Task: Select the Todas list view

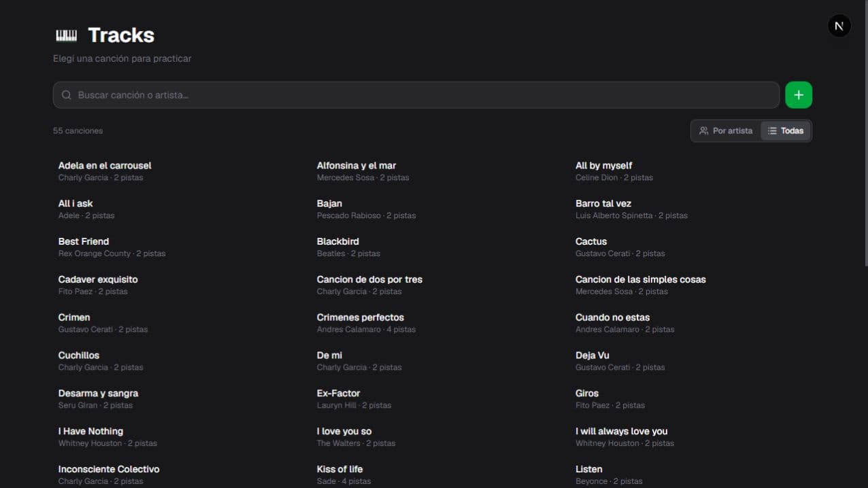Action: pos(786,130)
